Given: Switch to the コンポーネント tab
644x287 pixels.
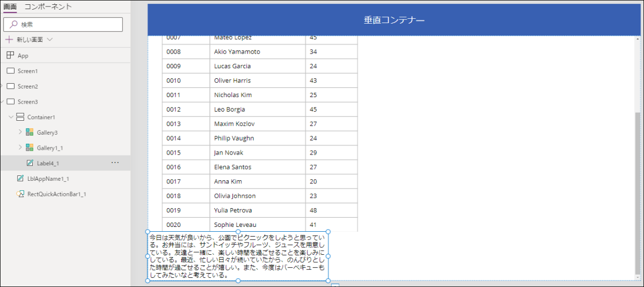Looking at the screenshot, I should 48,6.
